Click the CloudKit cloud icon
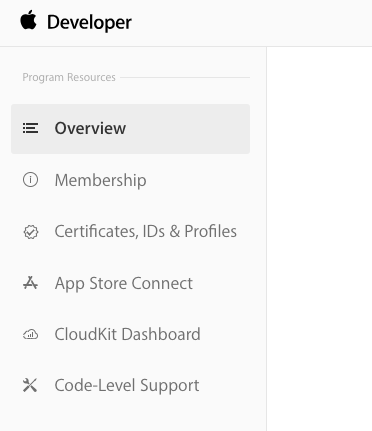This screenshot has width=372, height=431. [x=30, y=334]
